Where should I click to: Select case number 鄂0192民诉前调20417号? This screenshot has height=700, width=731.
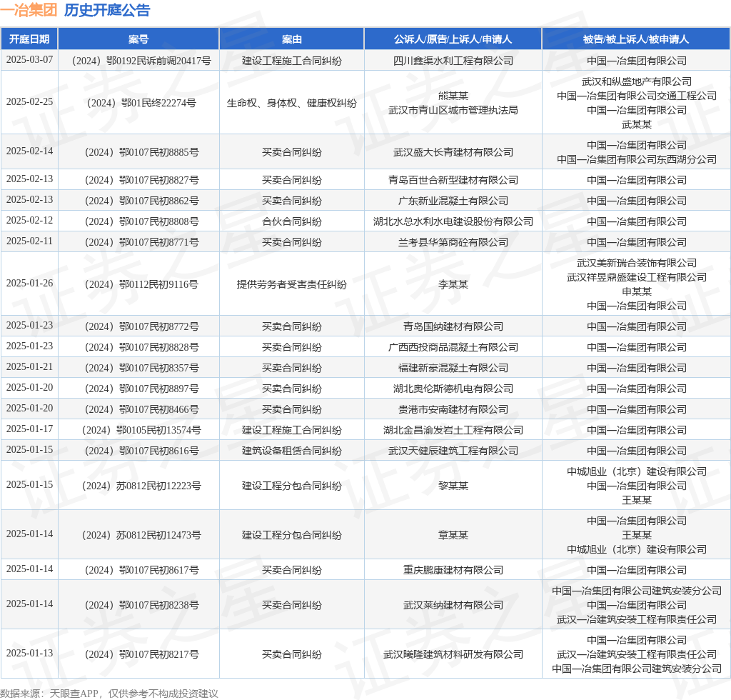click(138, 61)
